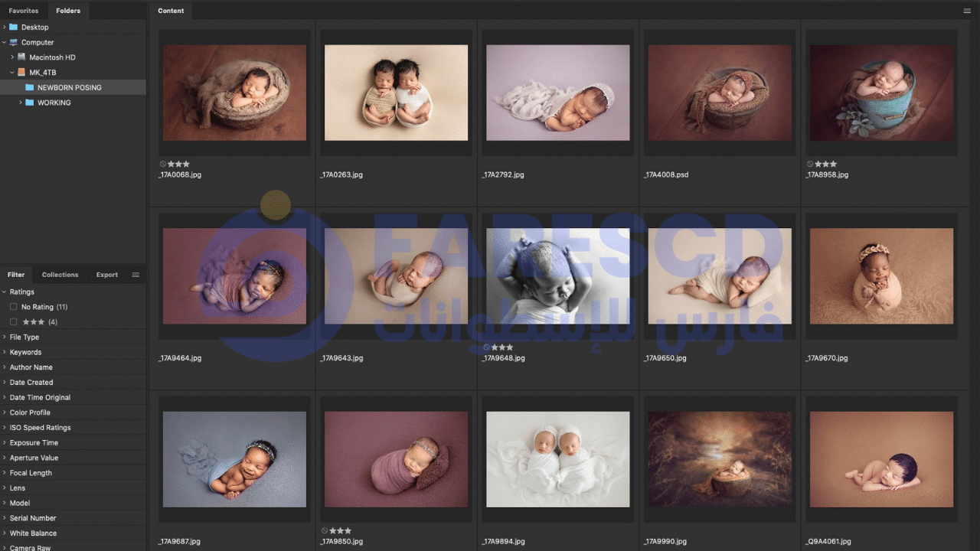Click the file name _Q9A4061.jpg
Viewport: 980px width, 551px height.
[828, 541]
